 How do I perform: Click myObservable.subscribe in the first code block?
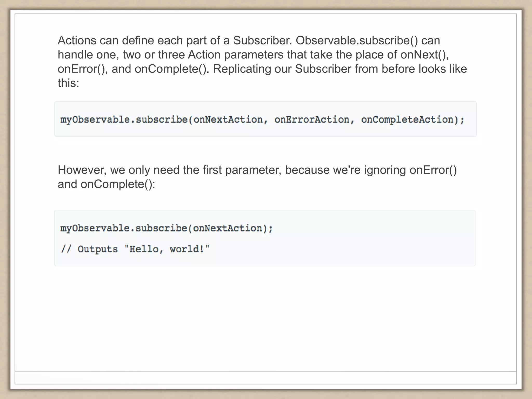pos(124,119)
